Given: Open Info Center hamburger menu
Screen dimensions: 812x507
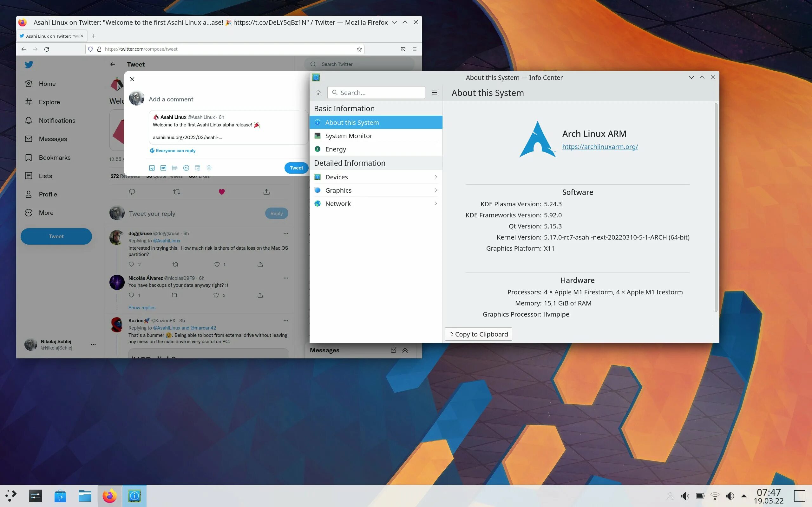Looking at the screenshot, I should coord(434,93).
